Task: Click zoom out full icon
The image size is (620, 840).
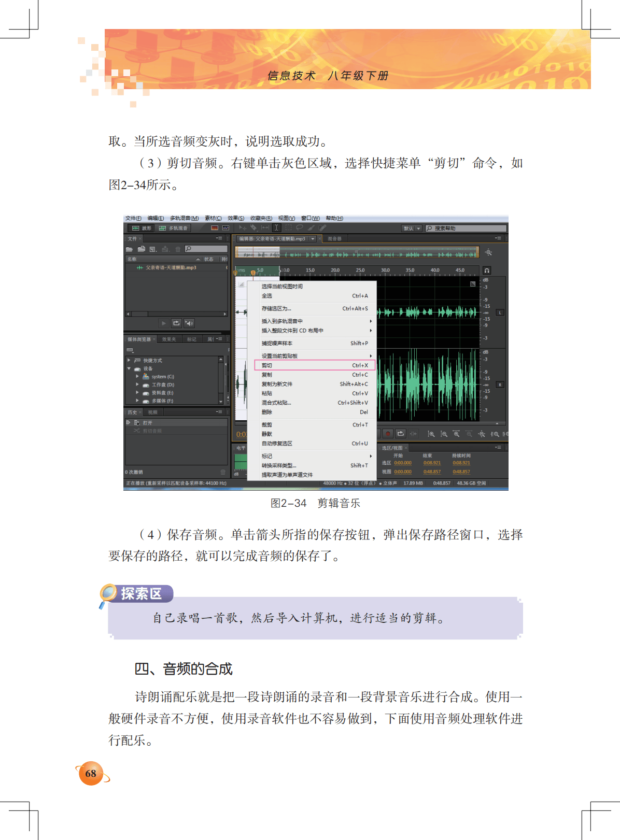Action: 482,434
